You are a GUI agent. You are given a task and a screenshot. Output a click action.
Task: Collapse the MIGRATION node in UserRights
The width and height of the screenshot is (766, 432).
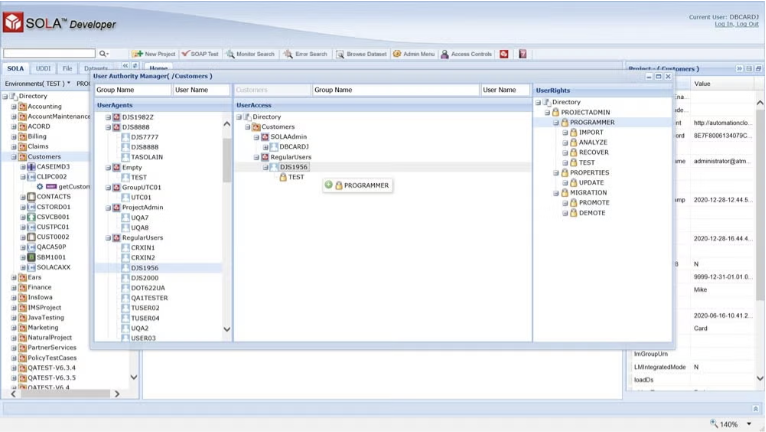[556, 193]
